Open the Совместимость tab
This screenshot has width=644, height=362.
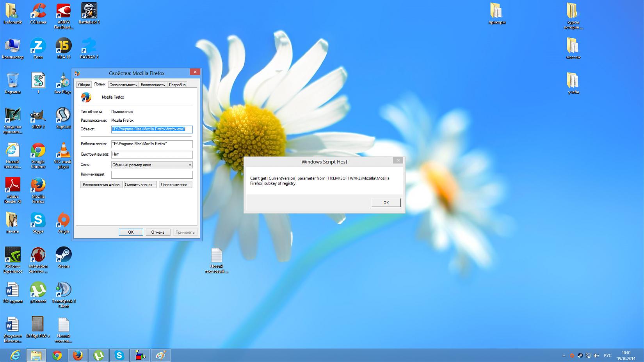[x=123, y=85]
